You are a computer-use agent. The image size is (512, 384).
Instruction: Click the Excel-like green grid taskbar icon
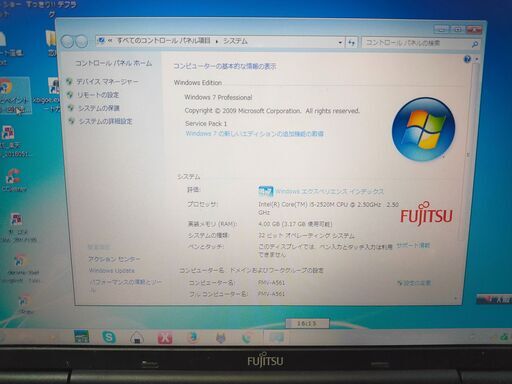coord(81,337)
